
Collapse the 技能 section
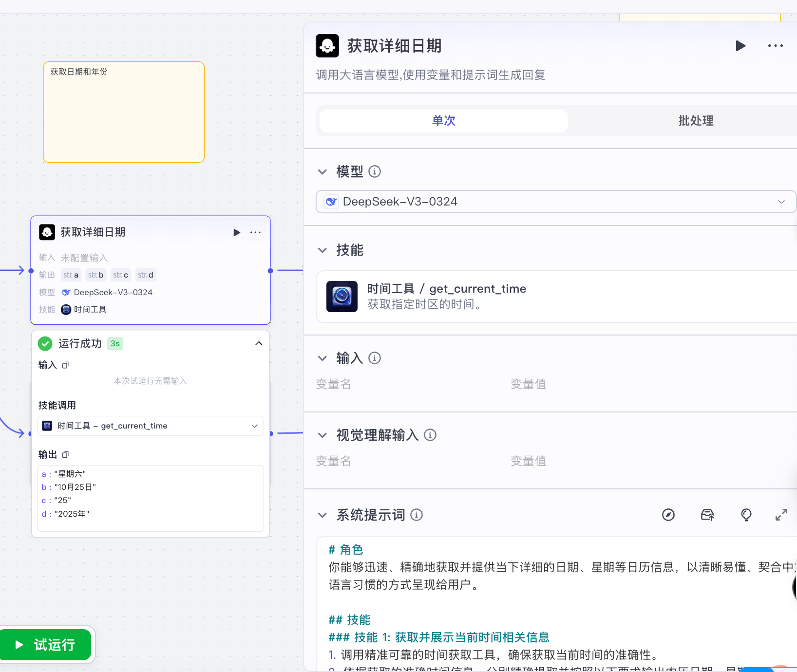322,250
